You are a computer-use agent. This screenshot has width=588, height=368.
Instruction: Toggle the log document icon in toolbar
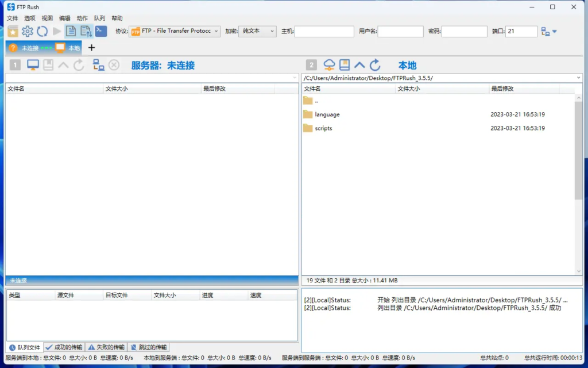coord(71,32)
